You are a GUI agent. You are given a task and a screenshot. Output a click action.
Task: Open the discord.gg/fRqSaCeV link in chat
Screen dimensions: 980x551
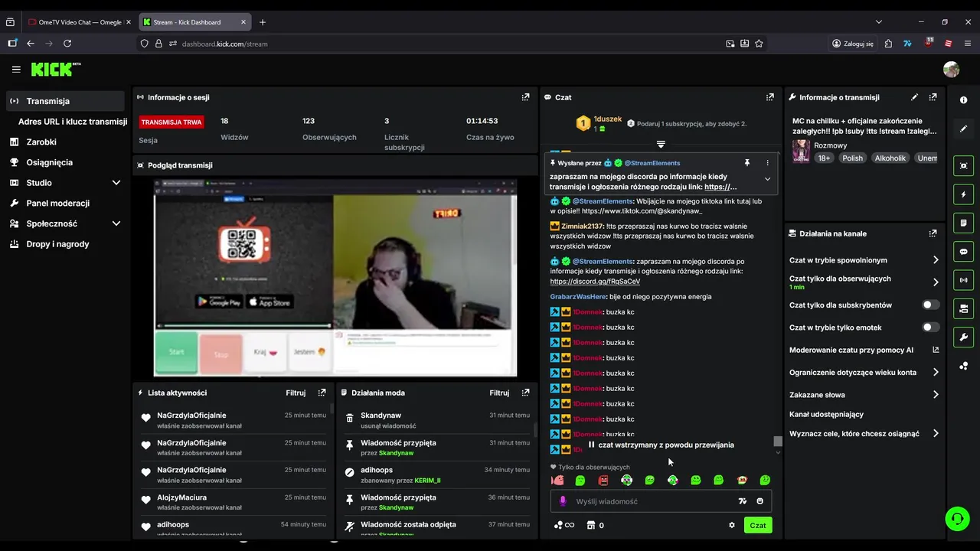click(x=595, y=281)
